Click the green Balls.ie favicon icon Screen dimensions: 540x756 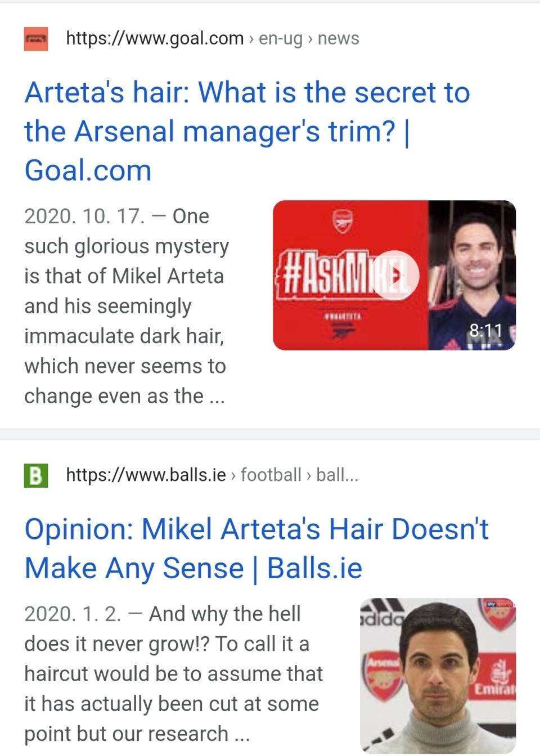[36, 475]
